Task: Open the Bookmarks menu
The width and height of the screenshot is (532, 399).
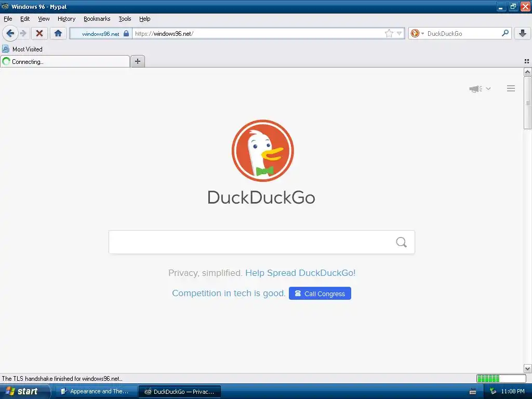Action: tap(97, 19)
